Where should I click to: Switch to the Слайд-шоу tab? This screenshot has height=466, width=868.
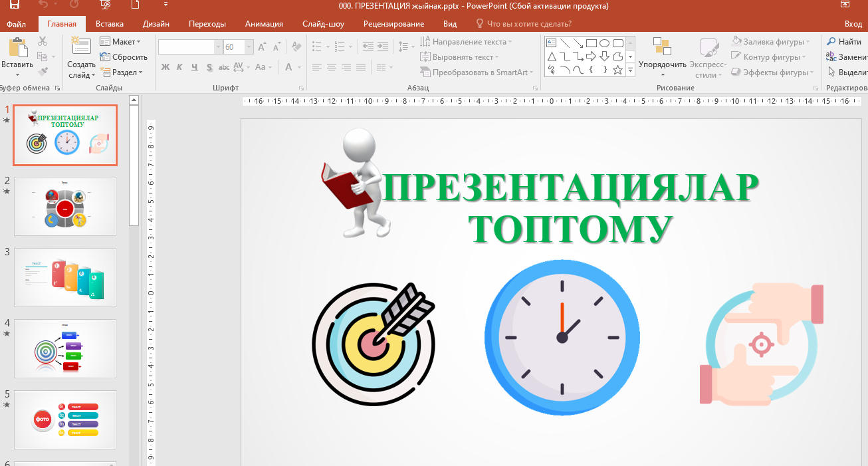point(323,24)
